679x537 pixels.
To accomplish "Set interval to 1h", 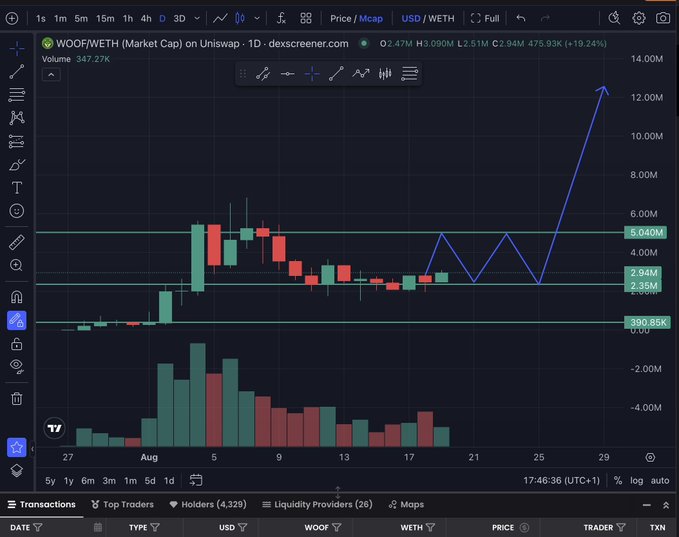I will pos(128,19).
